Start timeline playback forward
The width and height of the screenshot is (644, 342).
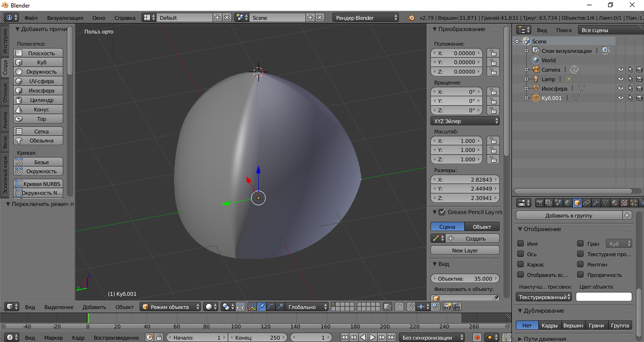tap(372, 338)
